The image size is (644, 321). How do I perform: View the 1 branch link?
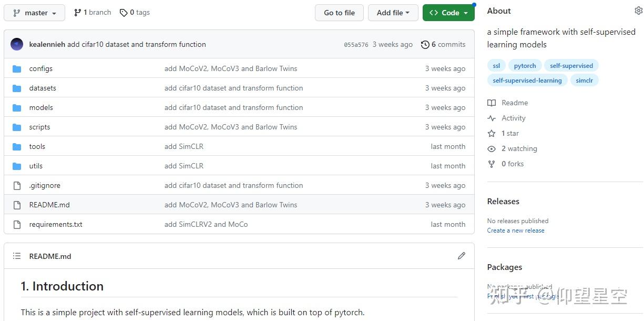[93, 13]
